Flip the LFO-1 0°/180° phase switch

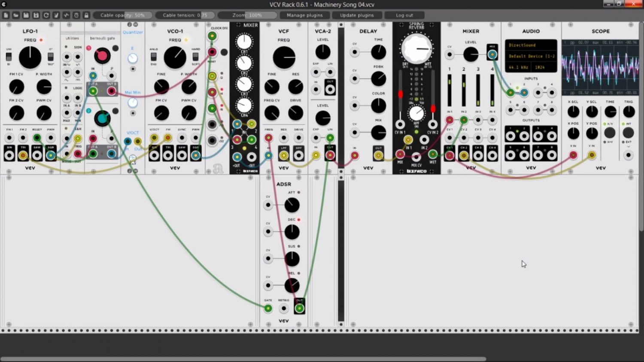click(x=51, y=57)
